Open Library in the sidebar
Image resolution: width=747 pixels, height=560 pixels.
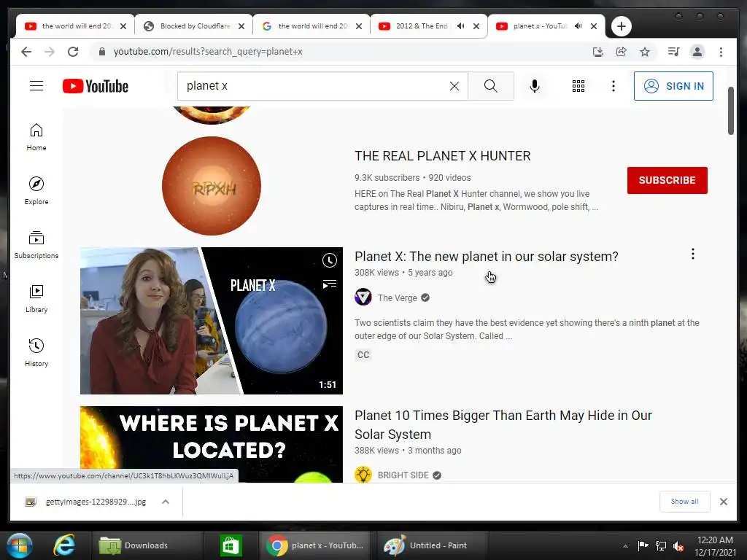pos(36,298)
